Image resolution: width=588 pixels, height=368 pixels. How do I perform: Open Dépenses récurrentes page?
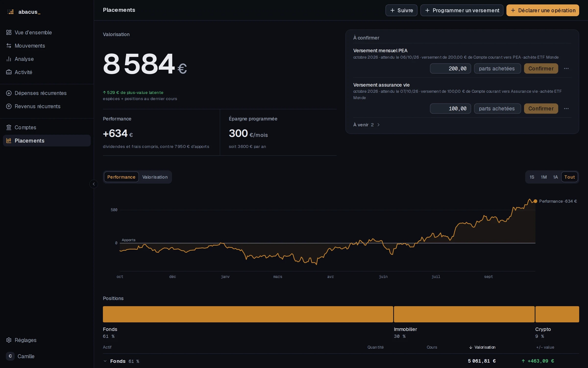pyautogui.click(x=47, y=93)
